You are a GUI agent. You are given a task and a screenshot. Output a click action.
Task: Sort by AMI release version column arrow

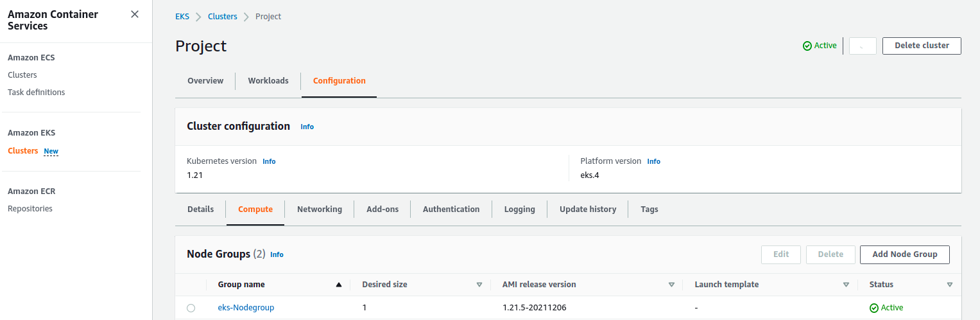pos(671,285)
